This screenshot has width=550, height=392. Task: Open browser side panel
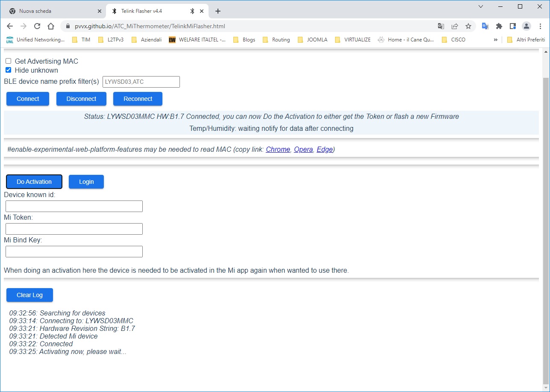tap(513, 26)
